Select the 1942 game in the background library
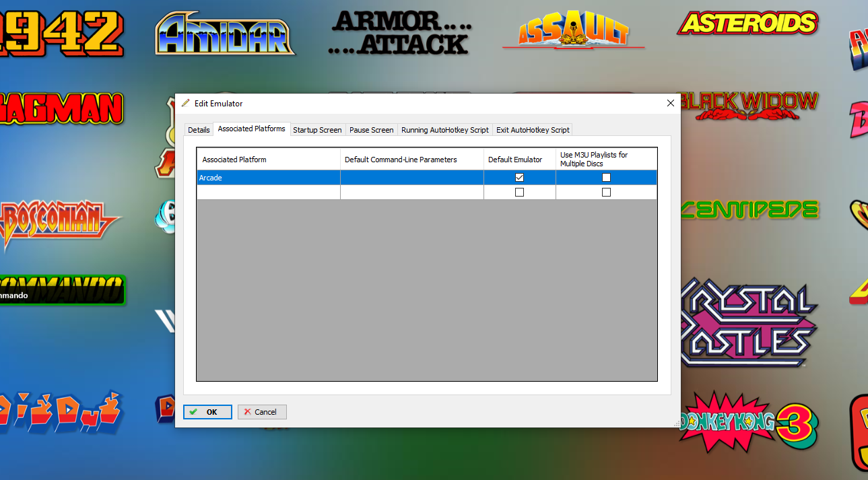This screenshot has width=868, height=480. pyautogui.click(x=62, y=34)
